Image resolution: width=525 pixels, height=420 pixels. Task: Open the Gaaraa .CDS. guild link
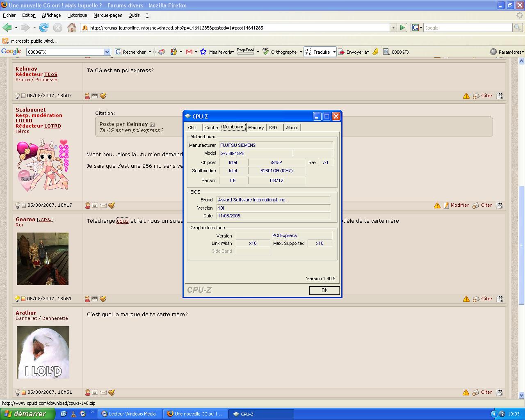click(x=45, y=219)
